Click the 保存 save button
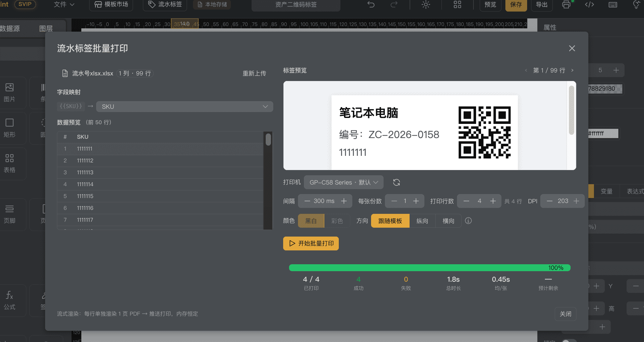Viewport: 644px width, 342px height. (516, 5)
